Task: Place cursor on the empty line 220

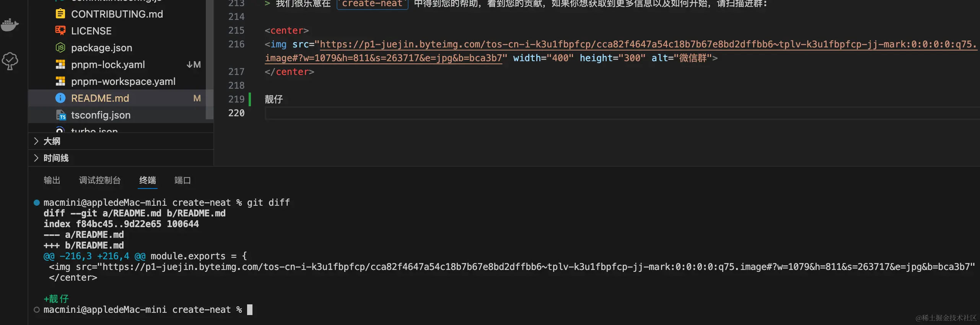Action: (622, 113)
